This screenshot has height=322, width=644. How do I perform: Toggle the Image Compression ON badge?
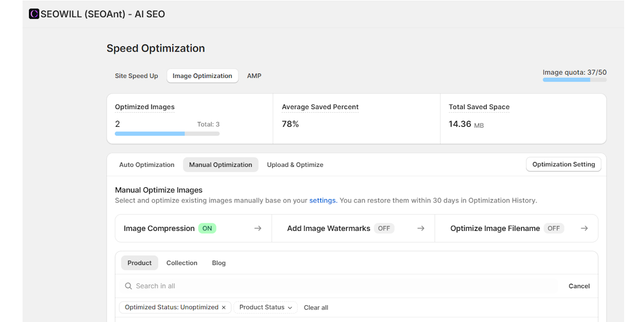tap(207, 229)
